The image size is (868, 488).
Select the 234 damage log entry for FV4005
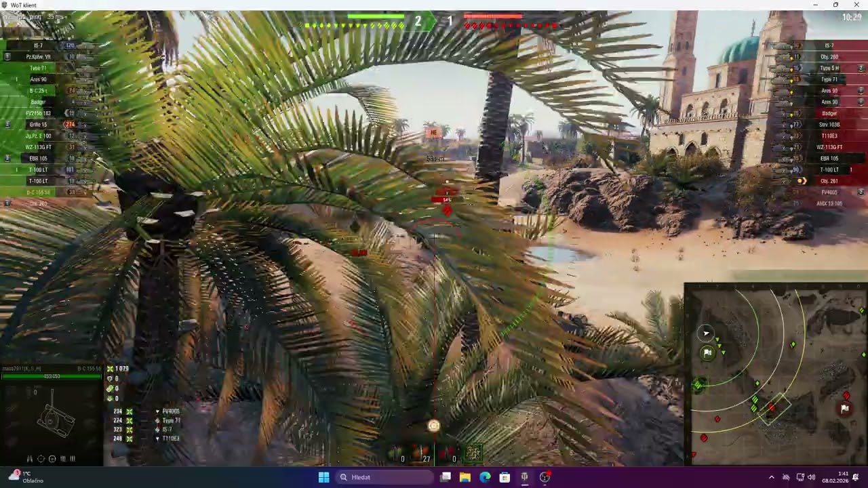(146, 411)
